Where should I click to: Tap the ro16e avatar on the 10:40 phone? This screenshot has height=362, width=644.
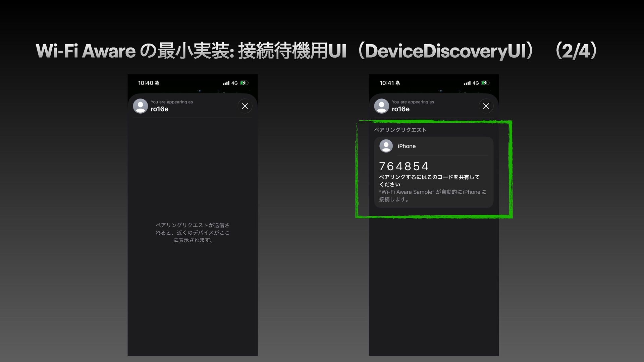(x=141, y=106)
